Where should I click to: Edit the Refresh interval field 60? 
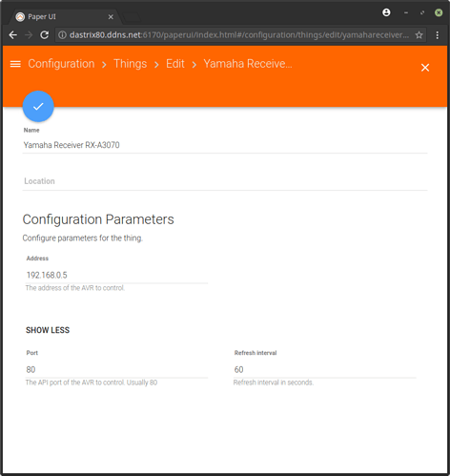tap(324, 369)
